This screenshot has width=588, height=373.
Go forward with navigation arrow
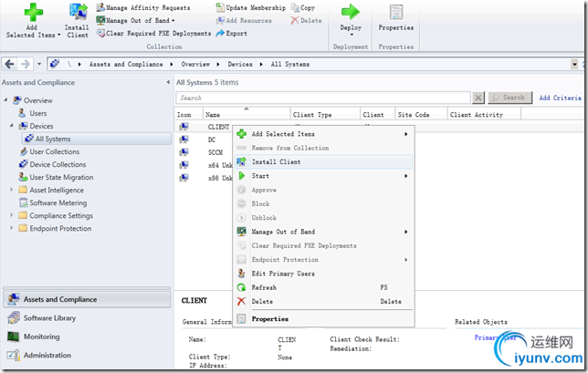[26, 64]
